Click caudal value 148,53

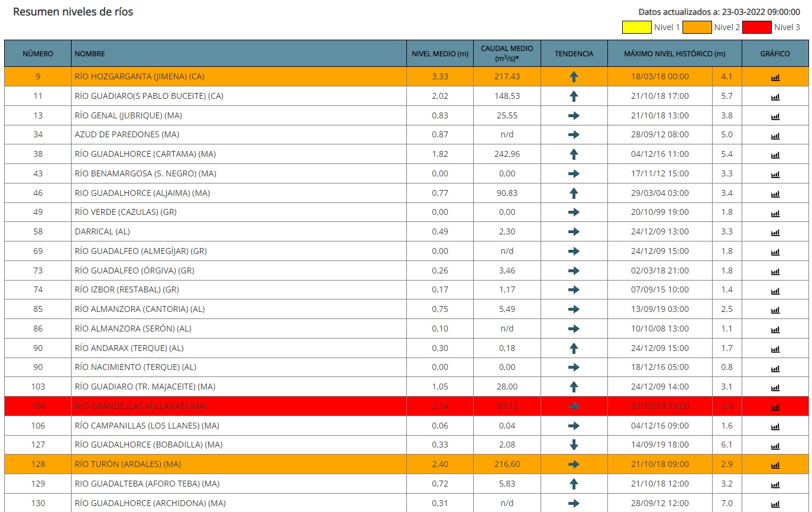tap(507, 96)
